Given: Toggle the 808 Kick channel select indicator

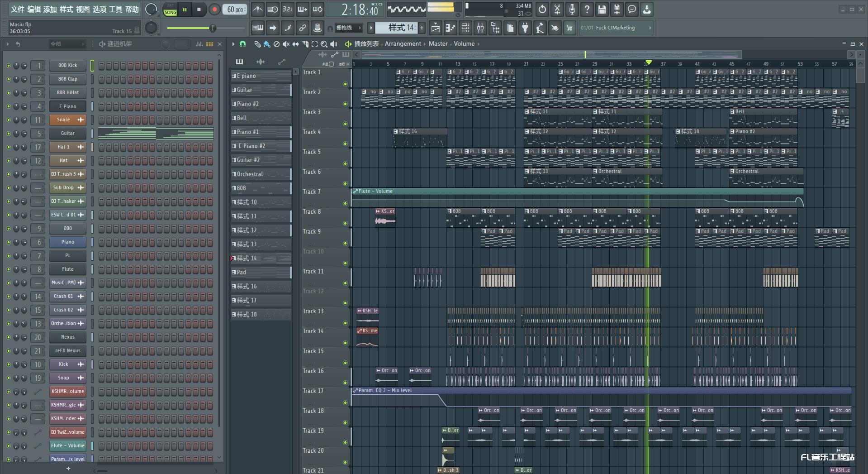Looking at the screenshot, I should [x=92, y=66].
